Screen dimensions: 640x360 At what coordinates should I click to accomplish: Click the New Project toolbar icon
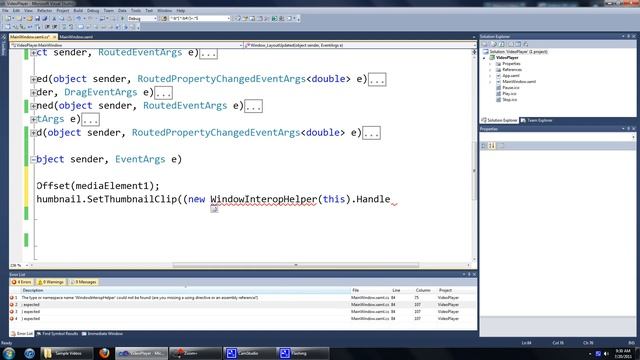click(9, 18)
